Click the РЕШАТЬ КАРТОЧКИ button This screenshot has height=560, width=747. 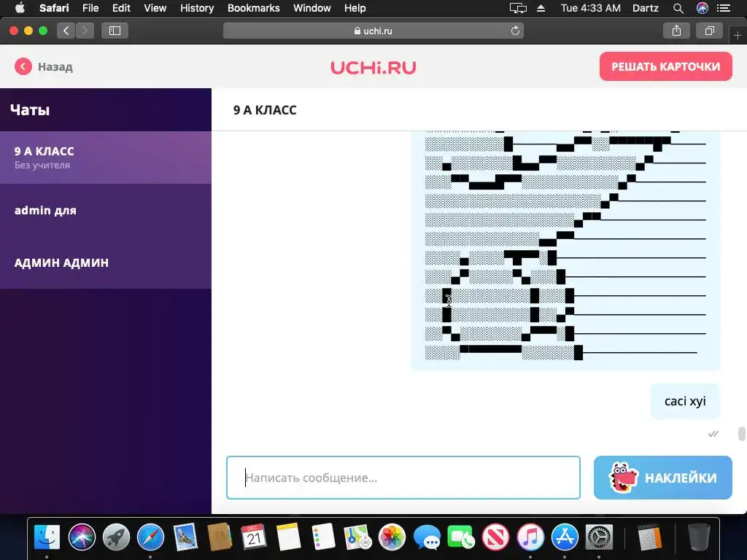tap(665, 66)
